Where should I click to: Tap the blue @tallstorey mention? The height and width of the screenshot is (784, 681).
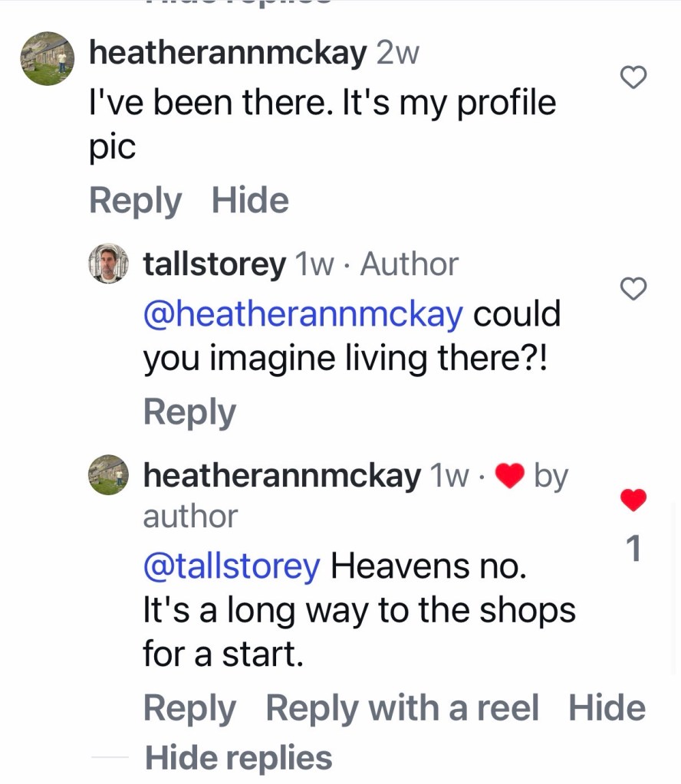tap(232, 566)
